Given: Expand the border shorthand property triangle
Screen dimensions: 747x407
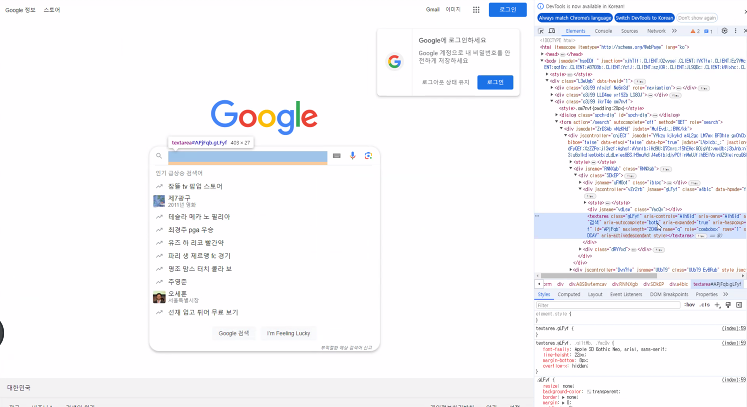Looking at the screenshot, I should (x=563, y=397).
